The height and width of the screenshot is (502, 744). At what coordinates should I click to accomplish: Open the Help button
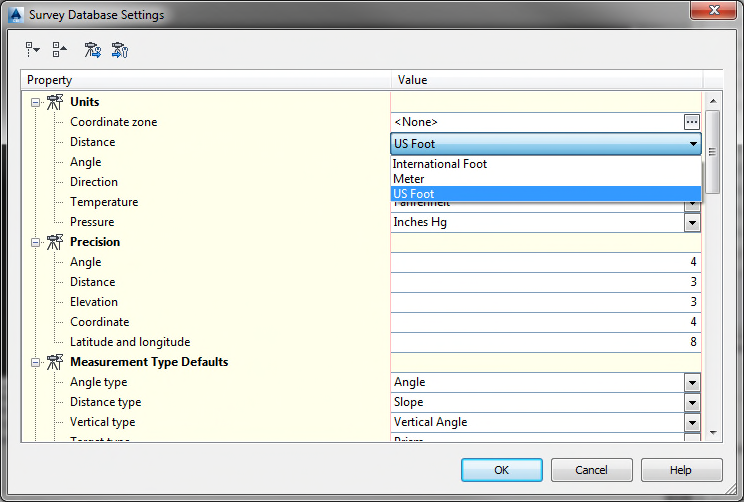(681, 470)
